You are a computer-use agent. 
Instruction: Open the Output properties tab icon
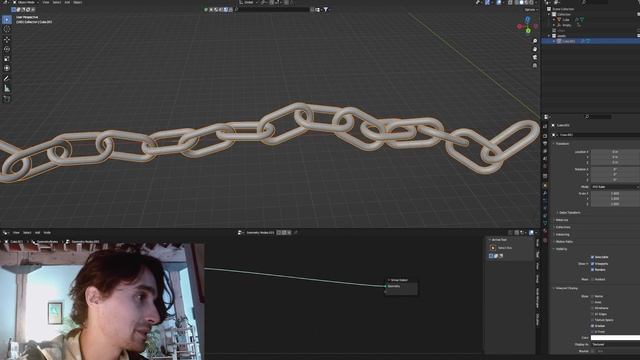545,143
